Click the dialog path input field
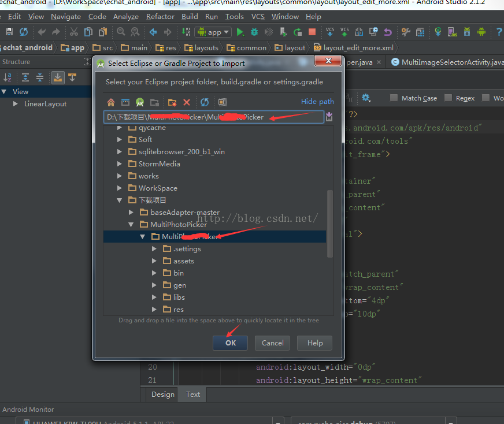Image resolution: width=504 pixels, height=424 pixels. click(x=213, y=117)
